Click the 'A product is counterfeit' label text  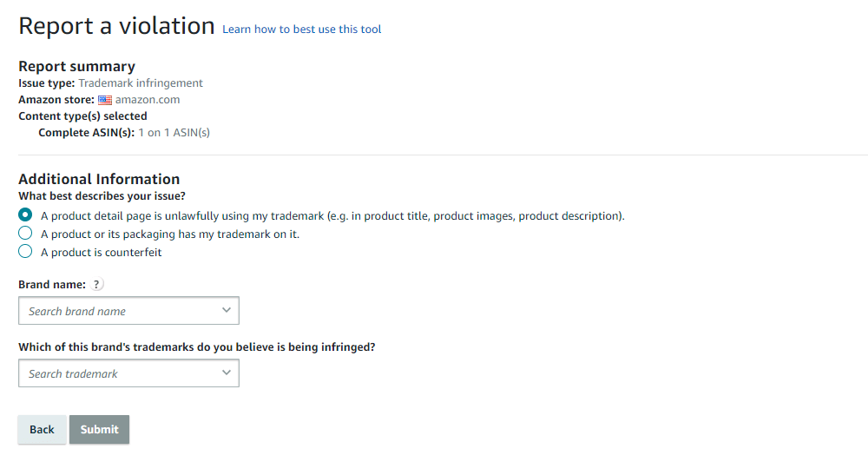(x=102, y=253)
